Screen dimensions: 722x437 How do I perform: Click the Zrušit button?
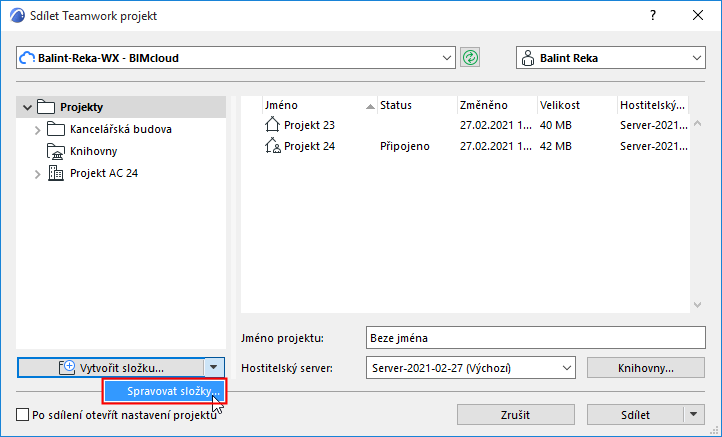tap(516, 415)
